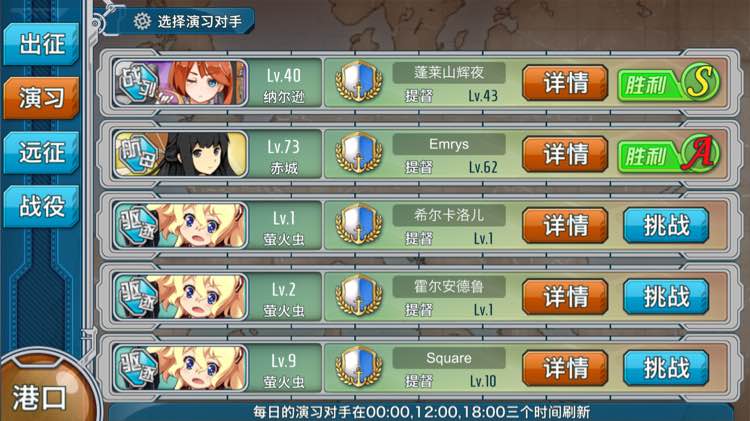Click the S rank victory badge
This screenshot has height=421, width=750.
click(669, 83)
